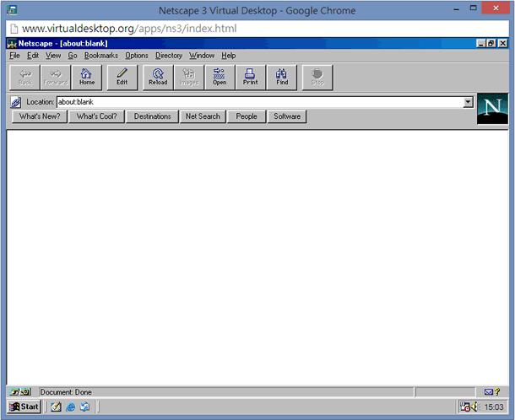The height and width of the screenshot is (420, 515).
Task: Click the Chrome window app icon
Action: coord(12,10)
